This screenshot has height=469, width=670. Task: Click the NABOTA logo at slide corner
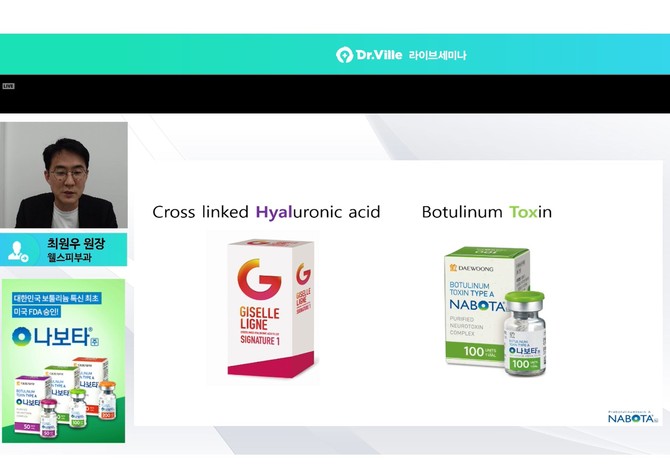click(x=633, y=417)
